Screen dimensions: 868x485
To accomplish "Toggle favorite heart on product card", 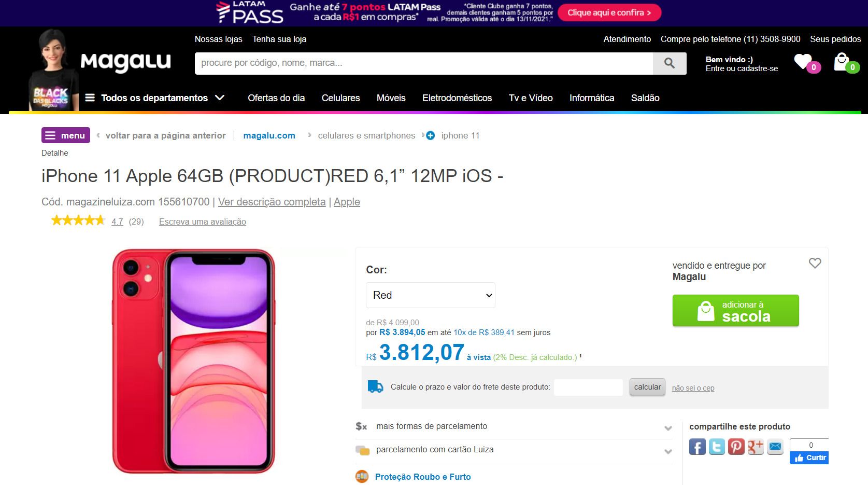I will 815,264.
